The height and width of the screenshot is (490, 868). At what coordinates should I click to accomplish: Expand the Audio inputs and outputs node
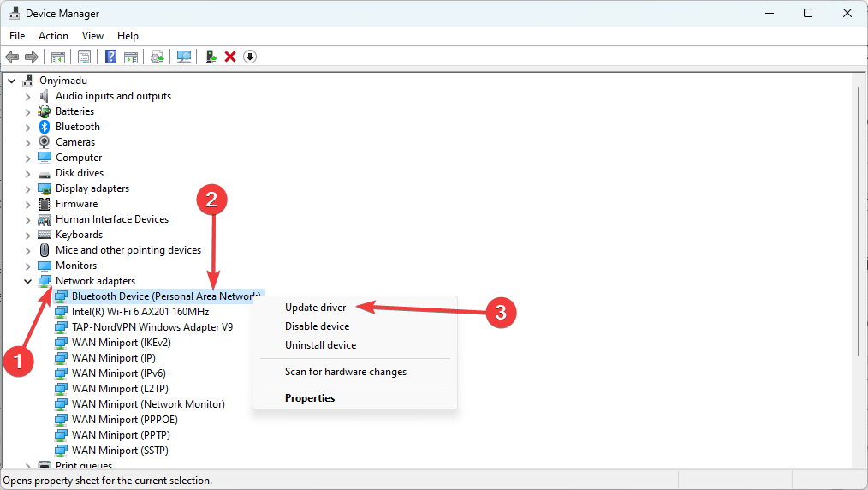tap(27, 96)
